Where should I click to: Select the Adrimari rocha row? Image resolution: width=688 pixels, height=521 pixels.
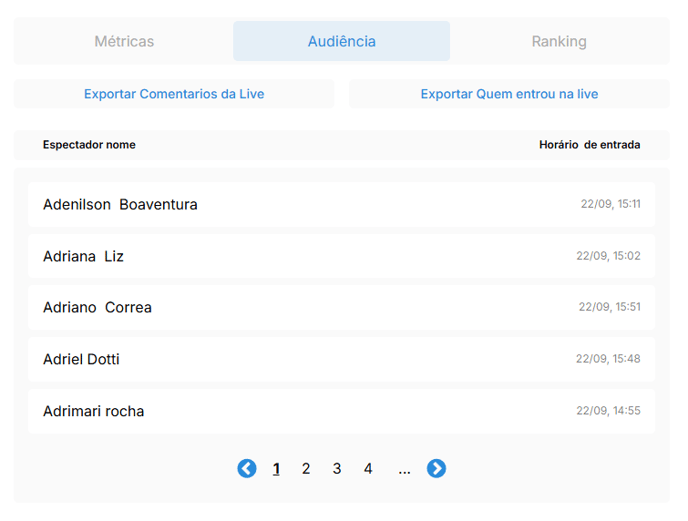[x=341, y=411]
